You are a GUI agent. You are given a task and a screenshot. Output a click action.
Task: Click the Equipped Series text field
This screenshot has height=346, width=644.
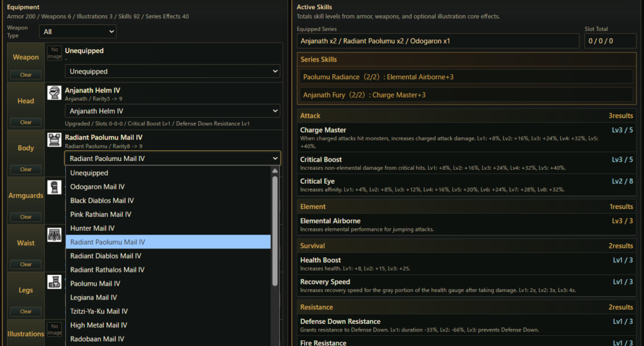[438, 41]
